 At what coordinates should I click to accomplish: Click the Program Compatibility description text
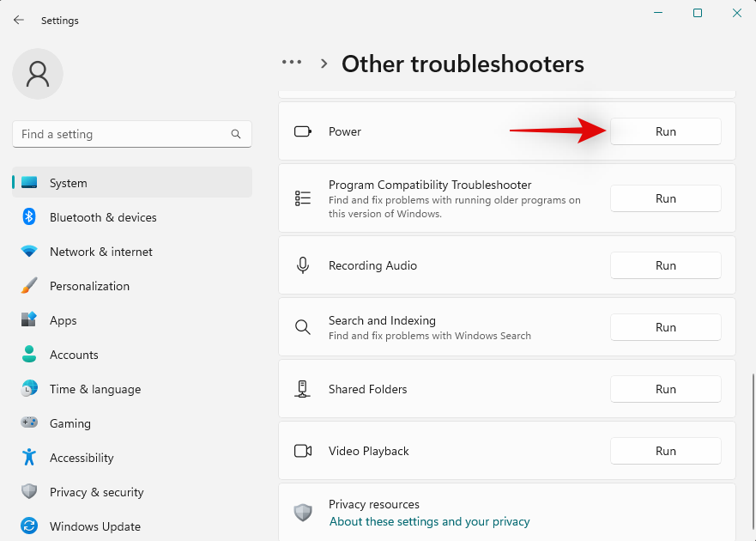point(454,207)
